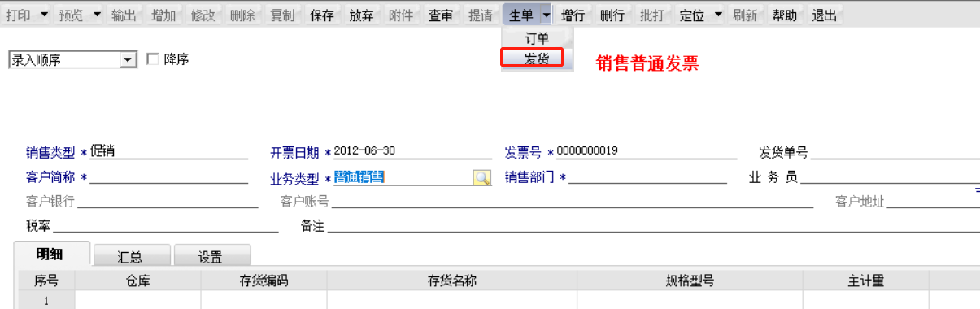
Task: Click the 开票日期 field 2012-06-30
Action: 412,151
